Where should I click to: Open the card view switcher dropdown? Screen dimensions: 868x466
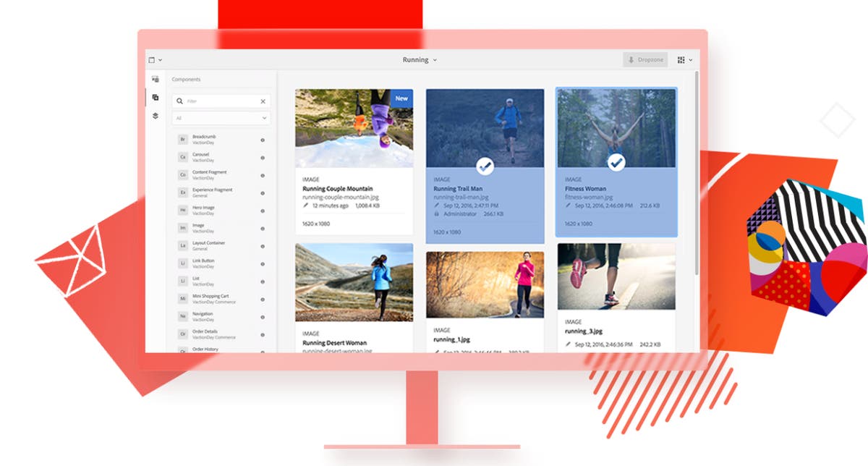point(685,60)
